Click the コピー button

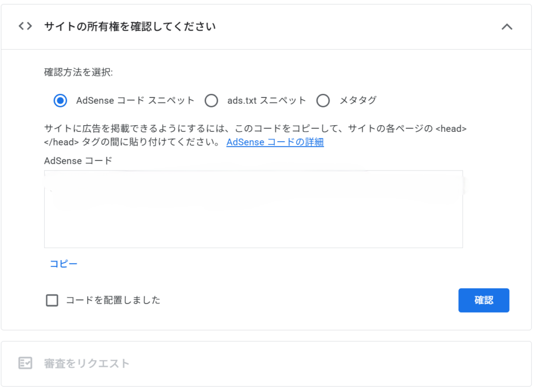click(64, 264)
